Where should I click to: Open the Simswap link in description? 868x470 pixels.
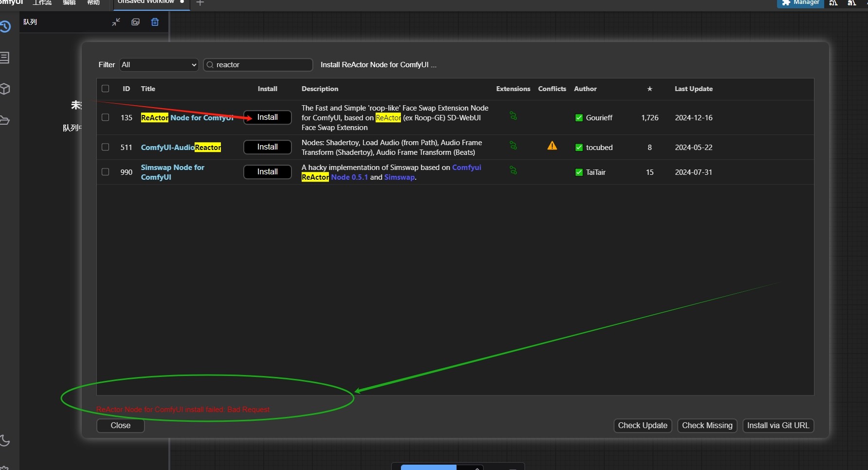(x=399, y=177)
